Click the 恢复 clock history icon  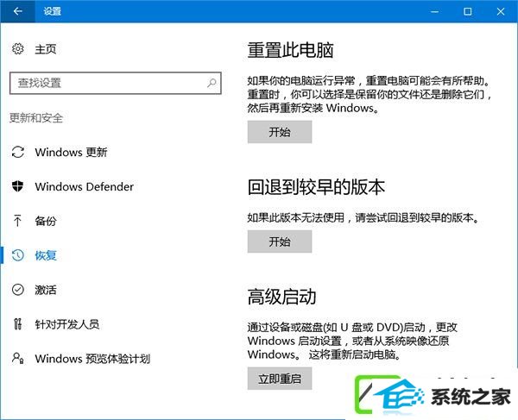(18, 255)
